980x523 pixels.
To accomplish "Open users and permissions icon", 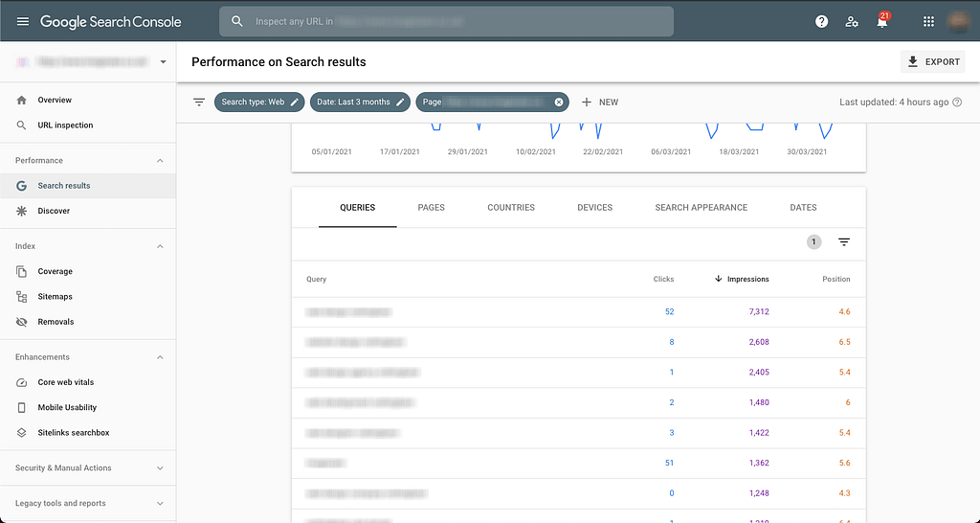I will 851,22.
